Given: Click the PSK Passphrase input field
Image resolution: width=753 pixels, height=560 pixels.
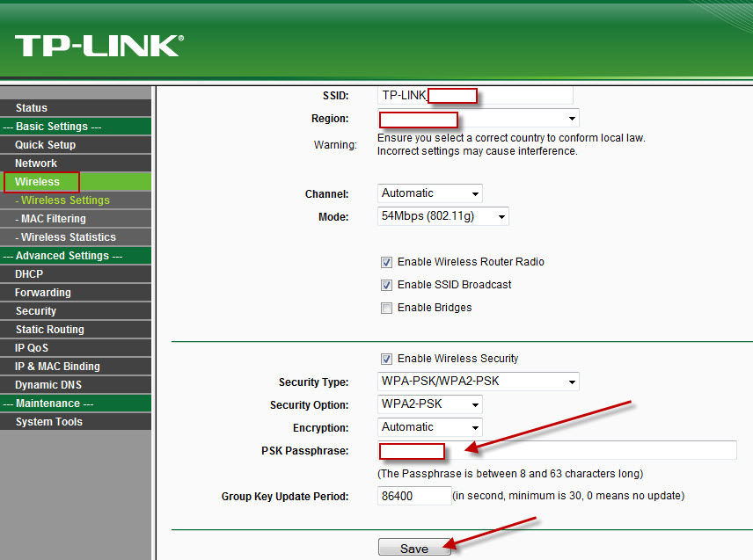Looking at the screenshot, I should [557, 450].
